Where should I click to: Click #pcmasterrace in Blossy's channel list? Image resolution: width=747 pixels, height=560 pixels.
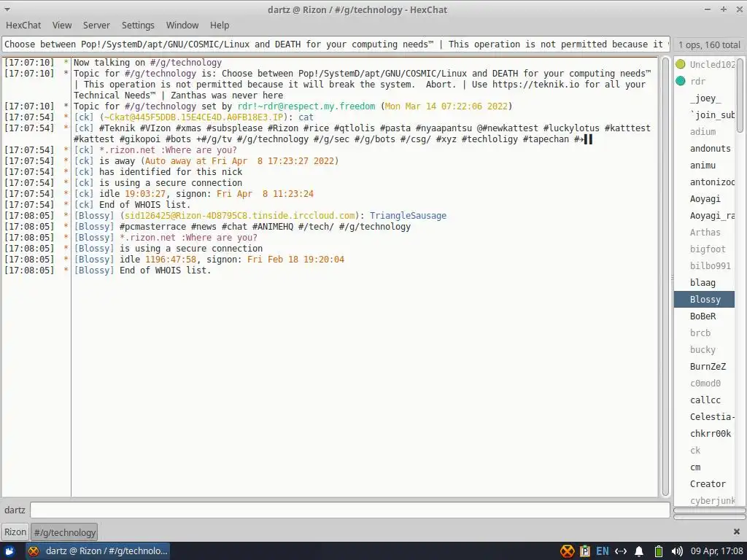tap(152, 227)
